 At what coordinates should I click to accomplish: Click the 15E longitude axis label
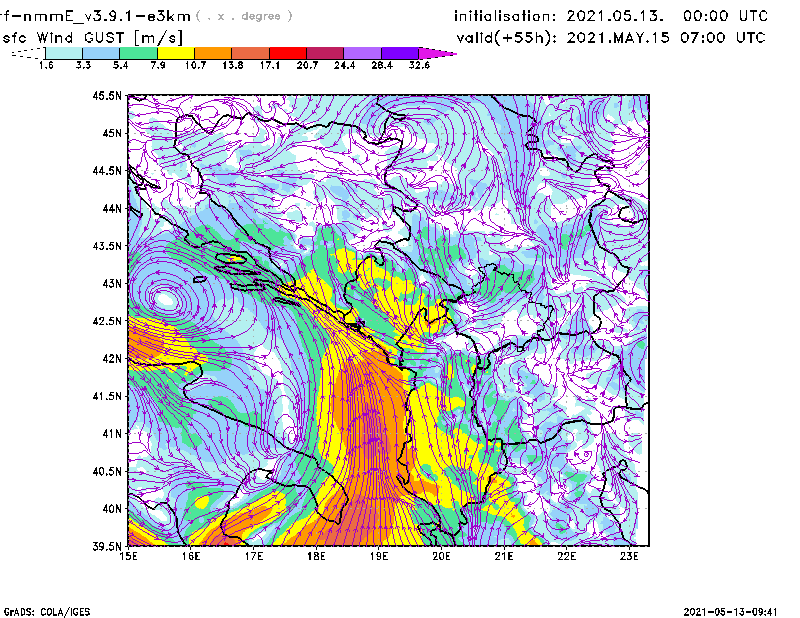(x=128, y=556)
